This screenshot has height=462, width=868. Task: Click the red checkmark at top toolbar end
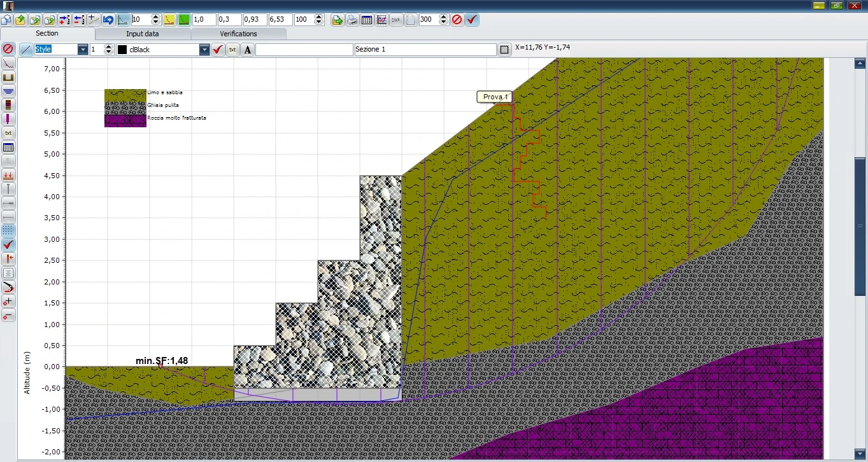click(x=472, y=20)
